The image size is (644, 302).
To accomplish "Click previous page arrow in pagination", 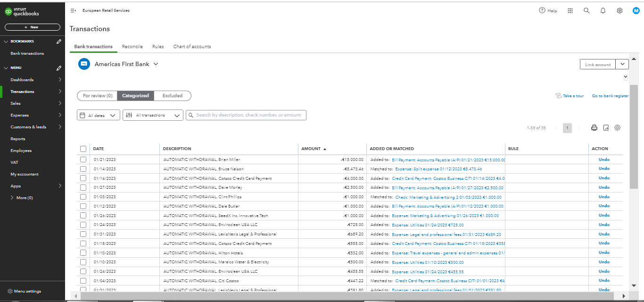I will pos(556,128).
